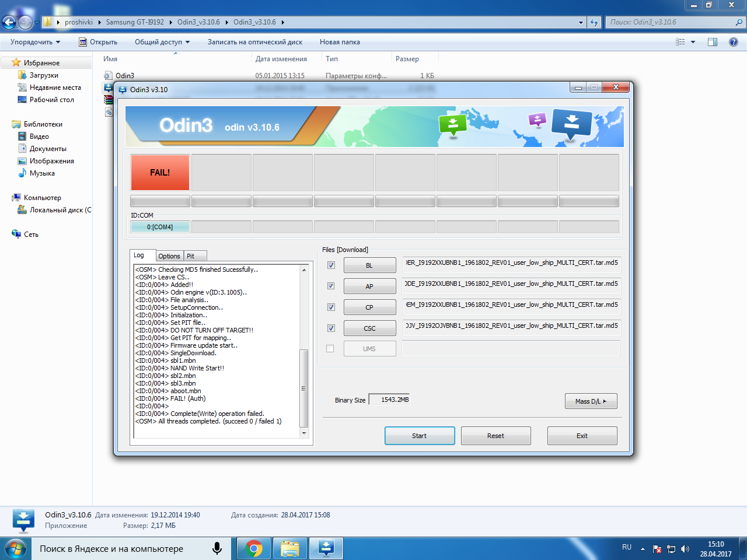Toggle the CP file checkbox
747x560 pixels.
tap(331, 307)
